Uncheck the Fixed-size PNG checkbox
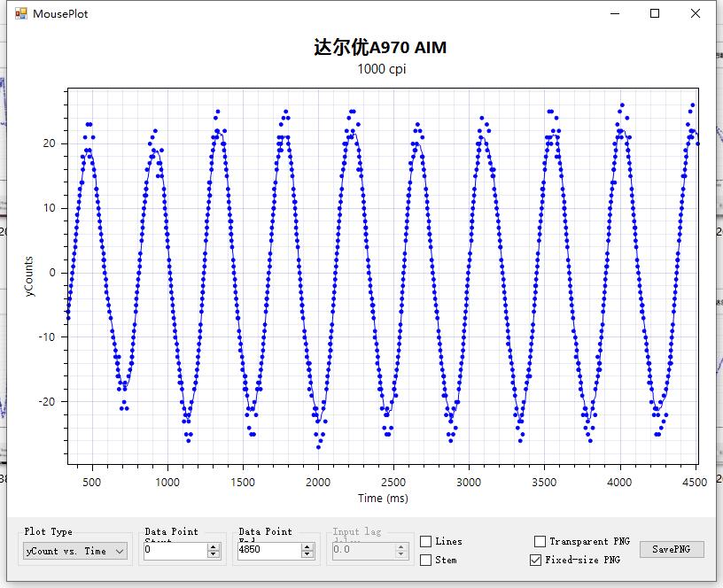Viewport: 723px width, 588px height. click(535, 560)
